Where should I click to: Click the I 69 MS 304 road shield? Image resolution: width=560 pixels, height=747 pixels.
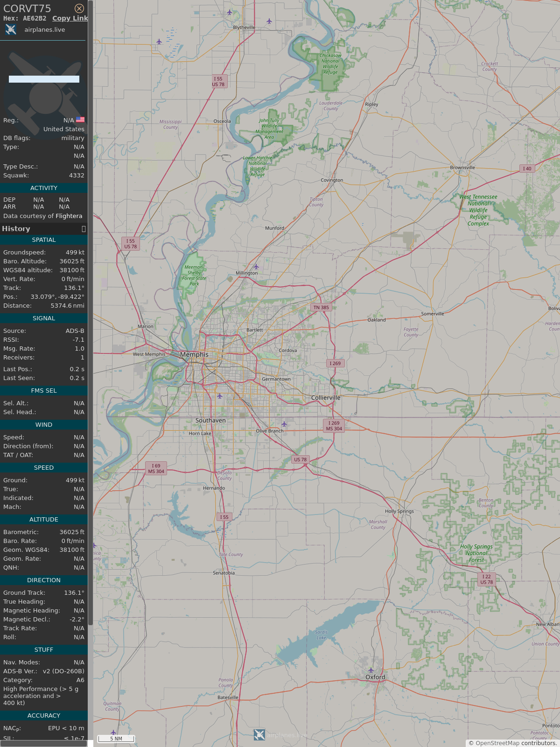click(156, 468)
